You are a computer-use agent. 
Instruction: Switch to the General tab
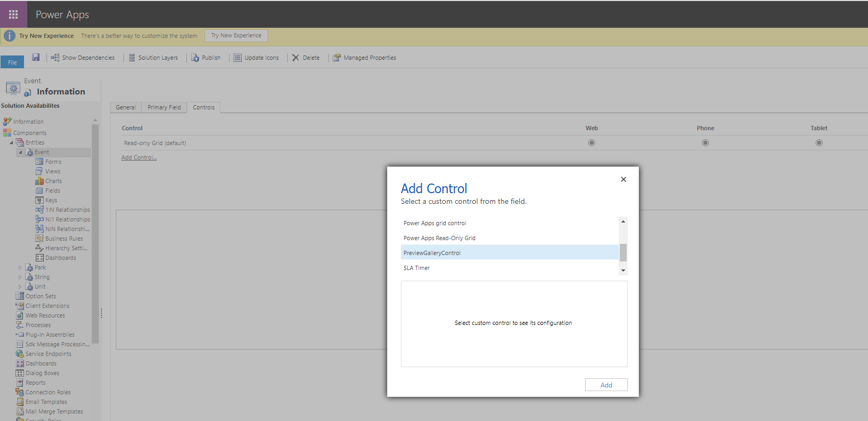pyautogui.click(x=126, y=107)
